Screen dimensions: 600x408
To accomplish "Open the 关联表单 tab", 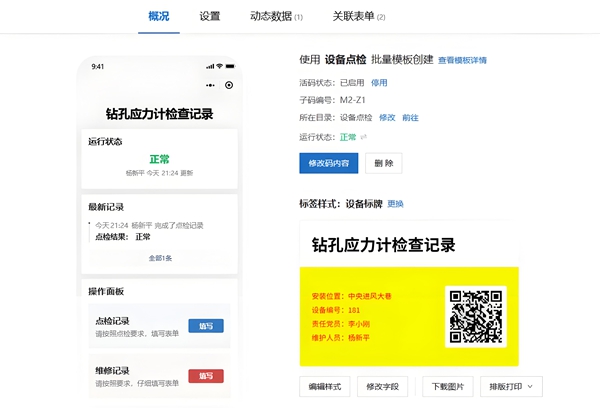I will [358, 16].
